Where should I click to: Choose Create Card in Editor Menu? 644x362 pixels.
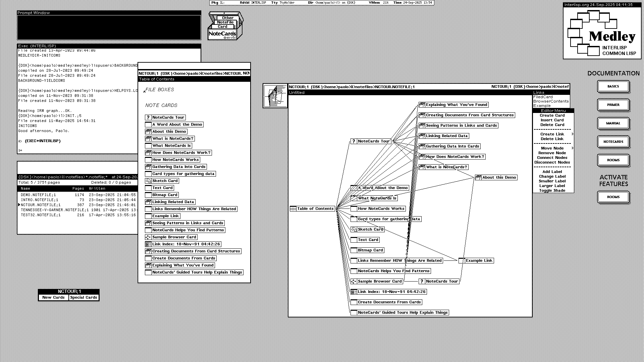pyautogui.click(x=552, y=115)
